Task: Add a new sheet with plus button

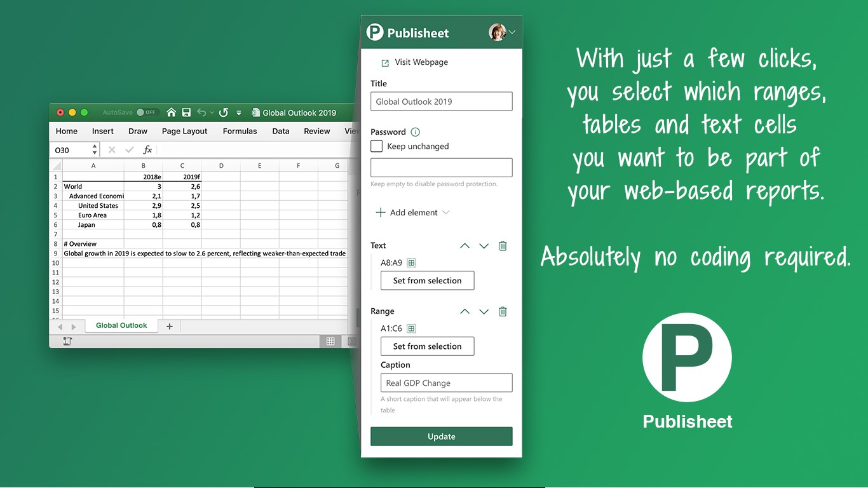Action: pyautogui.click(x=169, y=326)
